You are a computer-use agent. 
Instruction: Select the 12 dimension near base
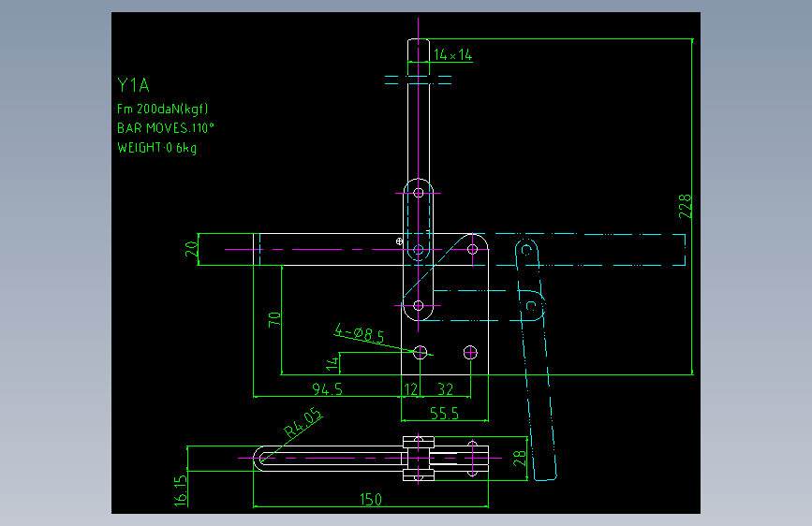pyautogui.click(x=410, y=389)
